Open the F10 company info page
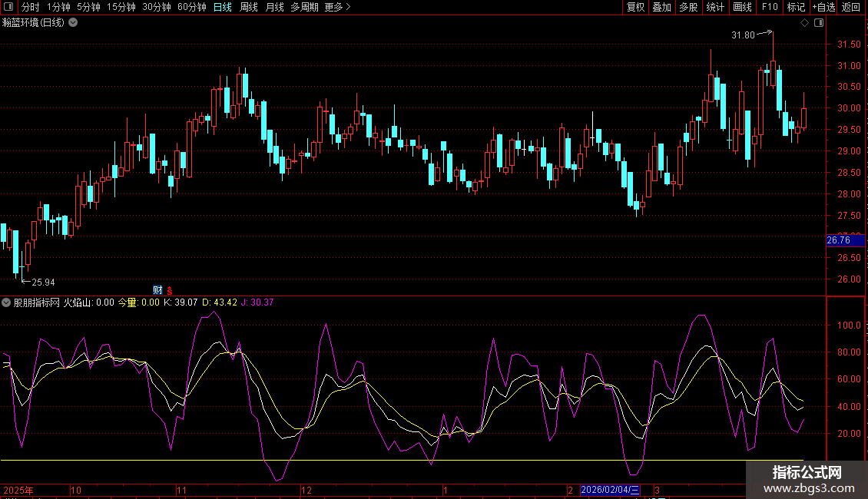868x499 pixels. (769, 7)
